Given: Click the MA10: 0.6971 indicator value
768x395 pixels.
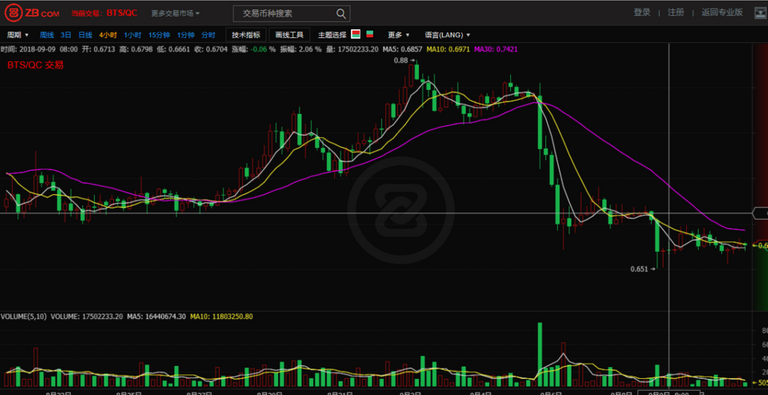Looking at the screenshot, I should [449, 49].
